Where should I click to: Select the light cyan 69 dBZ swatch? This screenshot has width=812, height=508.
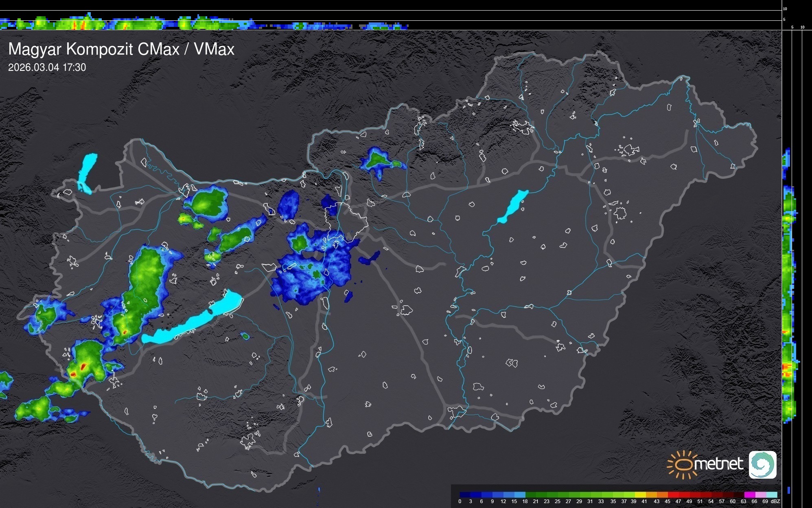771,495
